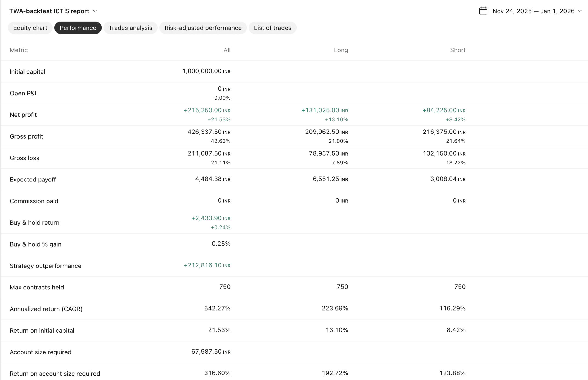Click the Short column header
588x380 pixels.
458,50
